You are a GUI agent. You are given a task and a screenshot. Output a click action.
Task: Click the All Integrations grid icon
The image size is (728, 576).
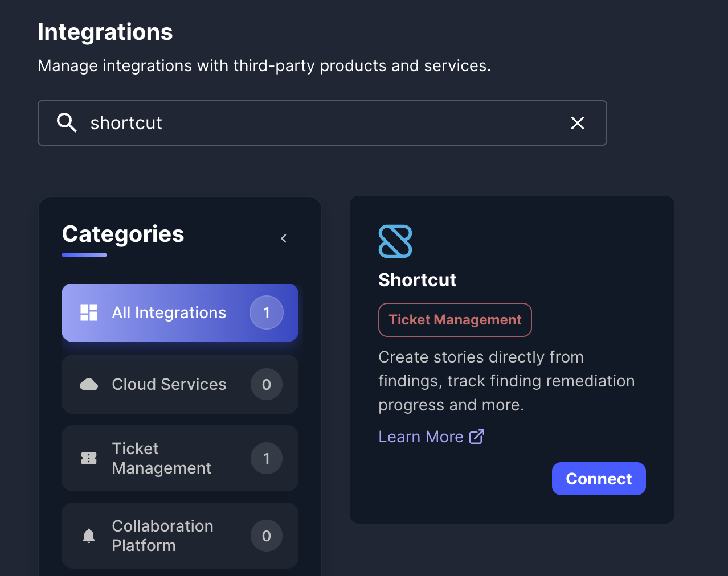(89, 312)
